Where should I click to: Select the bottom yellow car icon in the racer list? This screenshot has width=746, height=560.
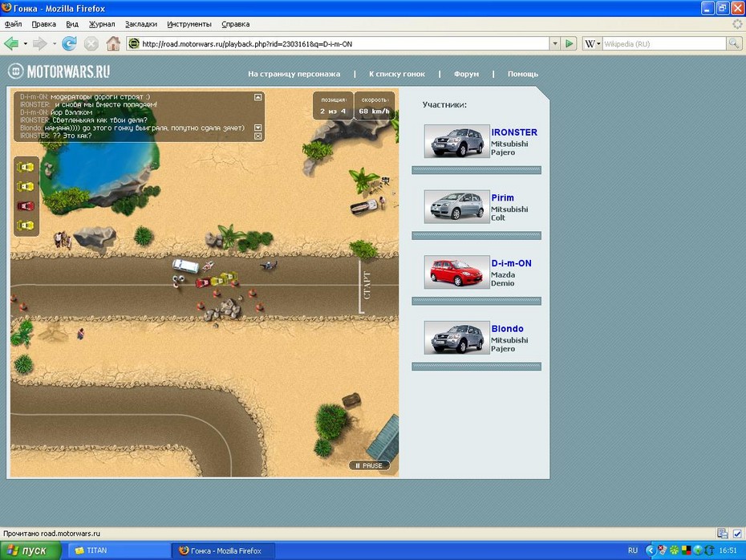coord(26,225)
